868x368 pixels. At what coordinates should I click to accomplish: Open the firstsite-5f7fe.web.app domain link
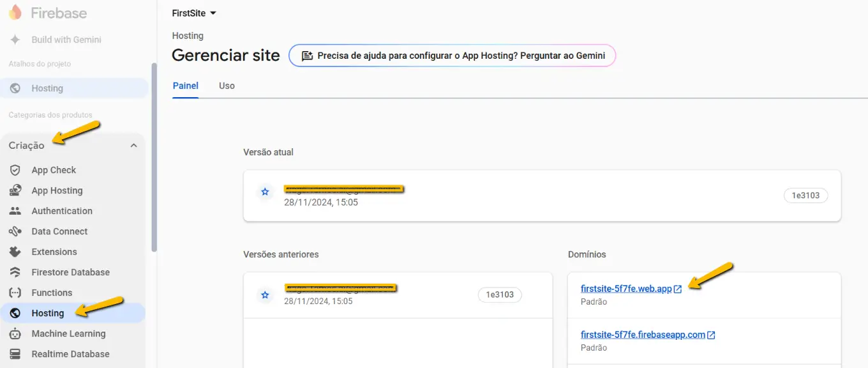(627, 288)
